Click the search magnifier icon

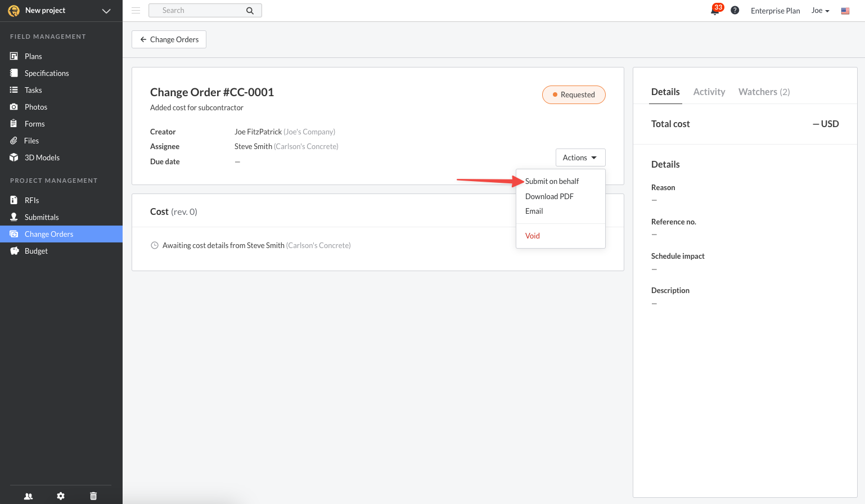(250, 11)
